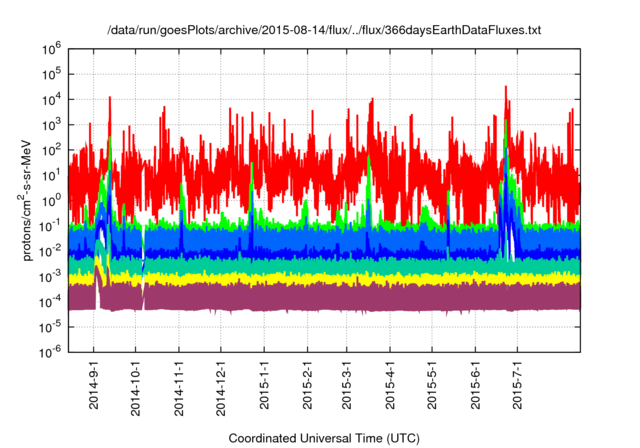Select the 2014-10-1 x-axis date label
The width and height of the screenshot is (640, 448).
136,388
